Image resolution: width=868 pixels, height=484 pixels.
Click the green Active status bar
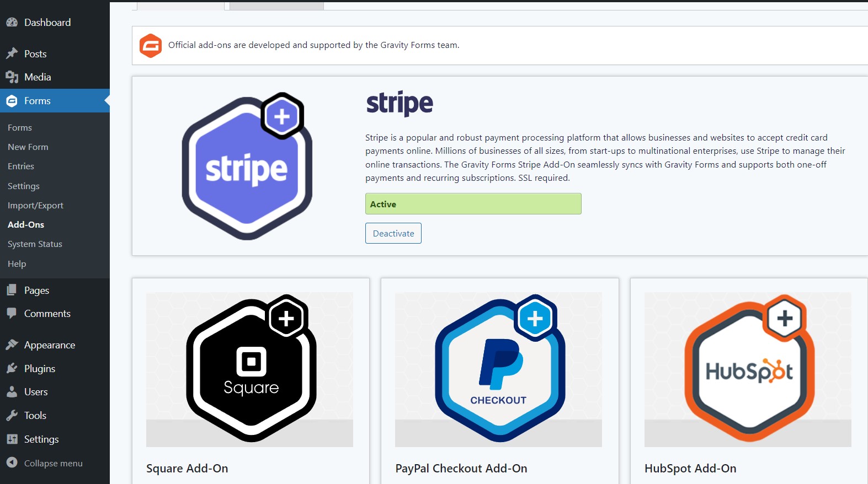pyautogui.click(x=473, y=204)
